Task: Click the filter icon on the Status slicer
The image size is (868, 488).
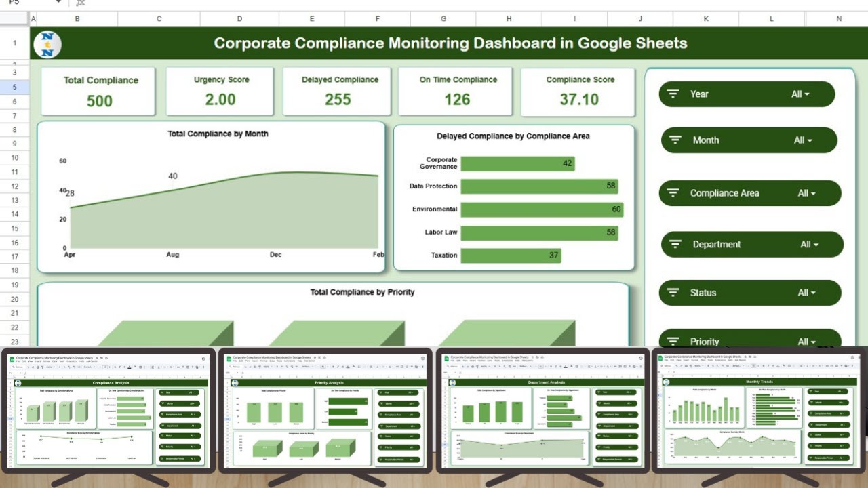Action: [673, 293]
